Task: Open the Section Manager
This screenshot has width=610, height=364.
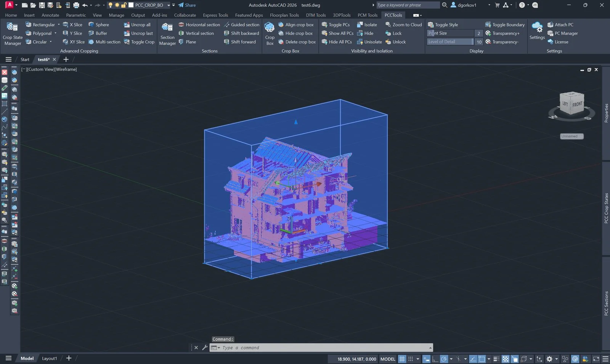Action: pos(167,34)
